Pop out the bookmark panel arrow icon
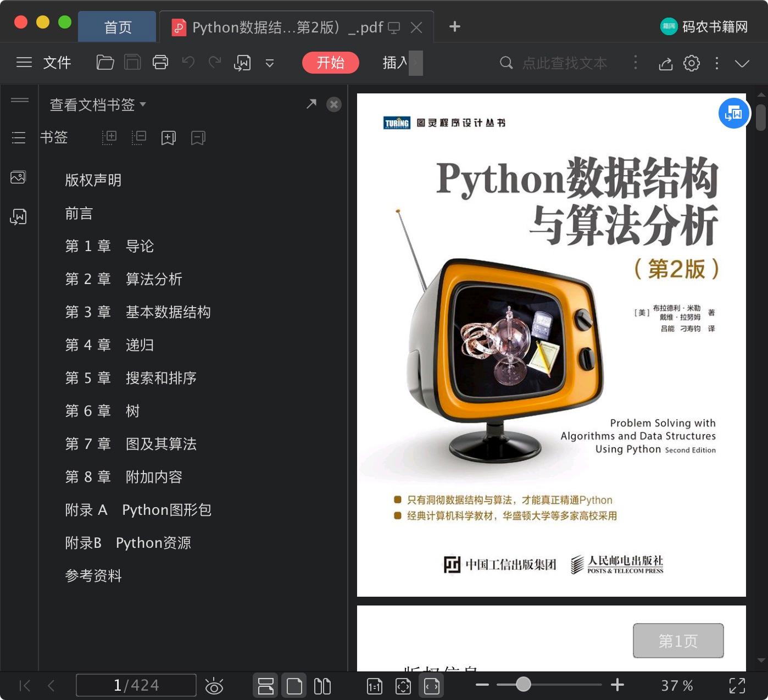 coord(311,104)
